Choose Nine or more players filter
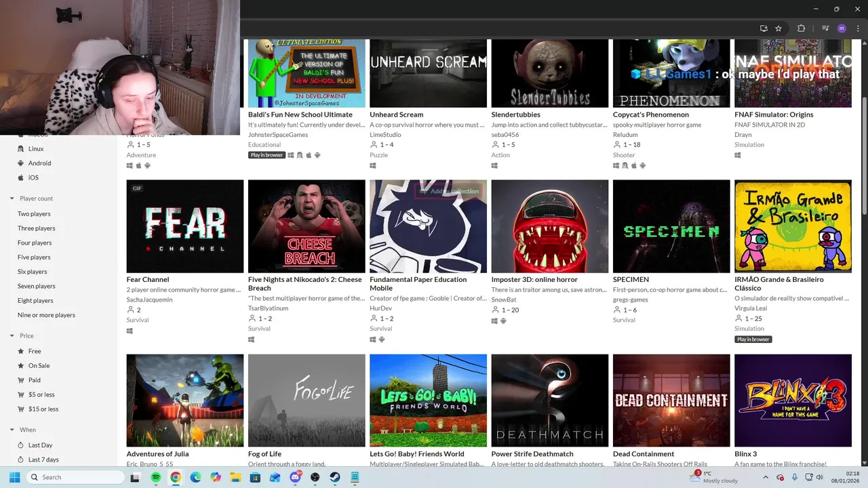Viewport: 868px width, 488px height. point(46,315)
